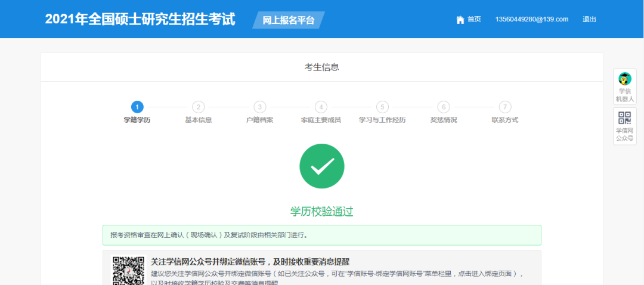Go to step 7 联系方式
This screenshot has width=644, height=285.
click(x=505, y=107)
